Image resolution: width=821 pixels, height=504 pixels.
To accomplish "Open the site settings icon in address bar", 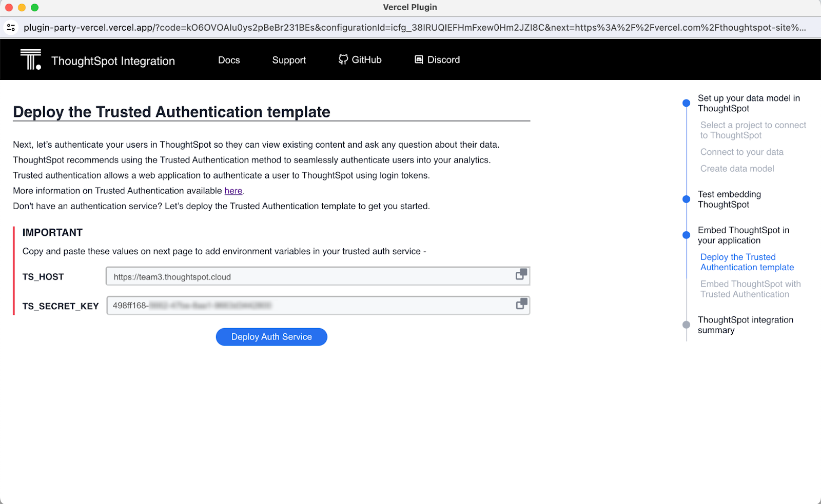I will pyautogui.click(x=11, y=27).
